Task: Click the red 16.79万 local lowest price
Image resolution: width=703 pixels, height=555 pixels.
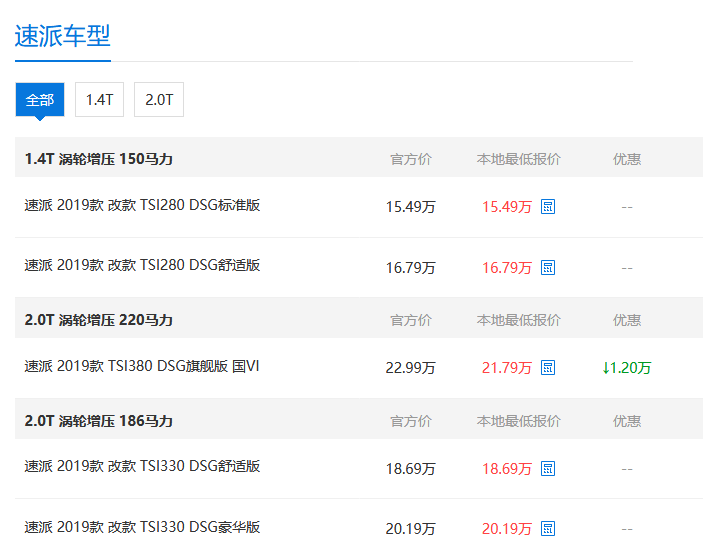Action: [x=507, y=268]
